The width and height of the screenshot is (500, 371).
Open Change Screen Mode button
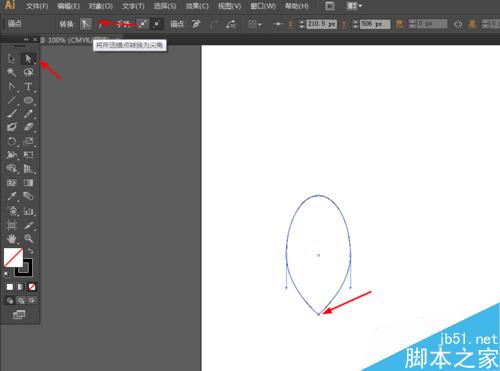[x=19, y=315]
